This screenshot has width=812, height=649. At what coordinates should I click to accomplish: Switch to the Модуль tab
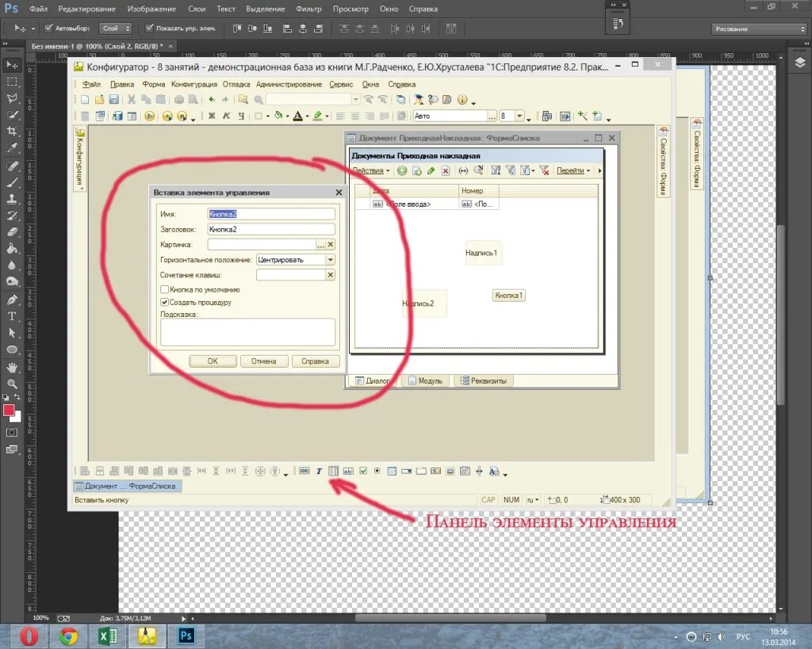click(425, 381)
